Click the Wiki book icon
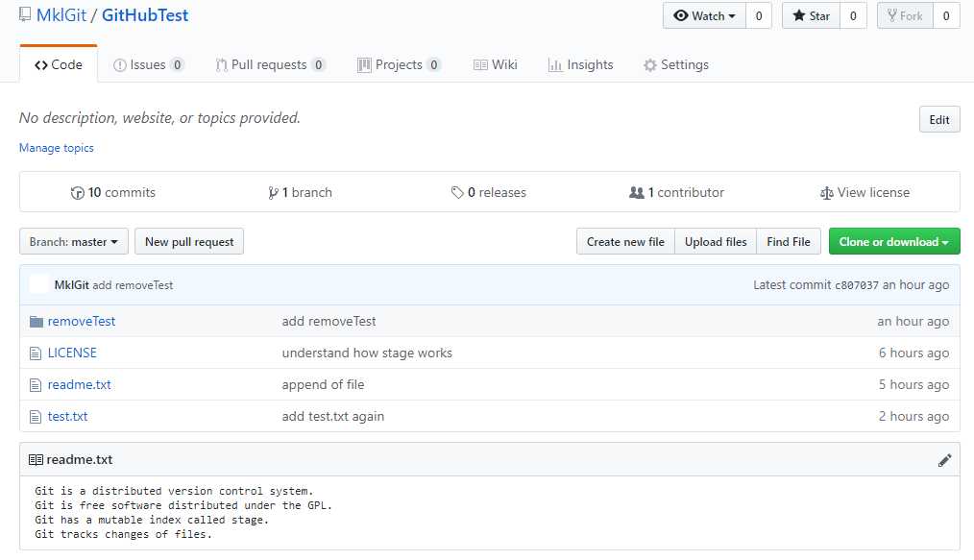Viewport: 974px width, 560px height. [x=480, y=65]
